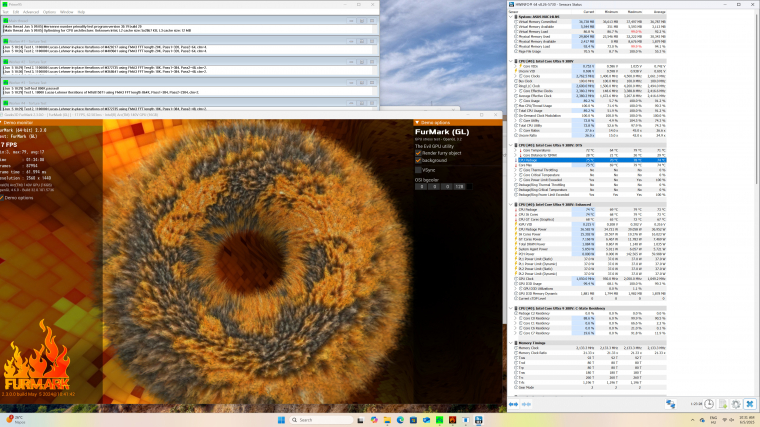
Task: Click the Virtual Memory Committed sensor icon
Action: (516, 22)
